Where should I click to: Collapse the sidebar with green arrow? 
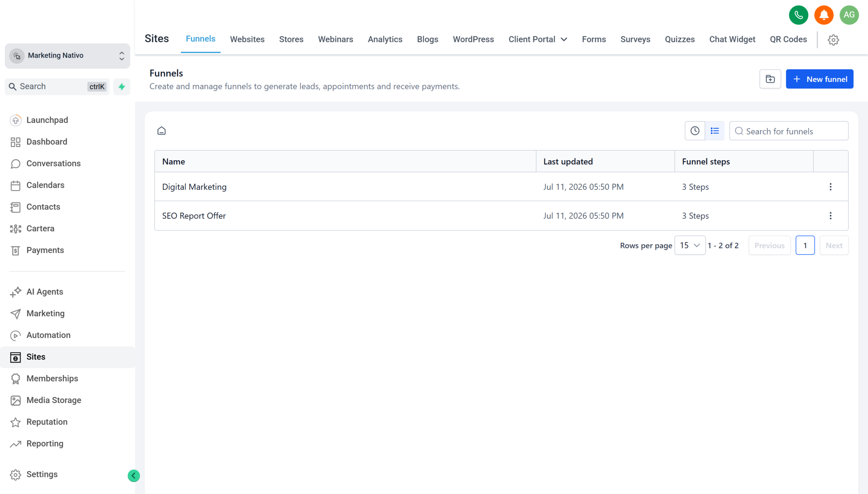click(x=133, y=475)
